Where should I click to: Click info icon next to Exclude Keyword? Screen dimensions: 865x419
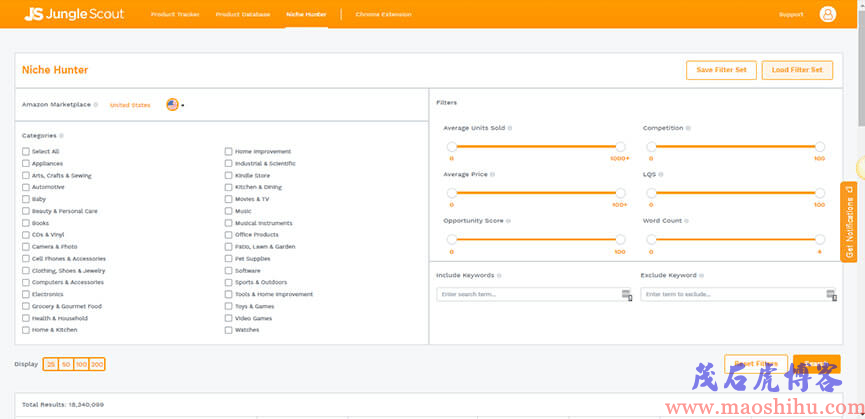[x=702, y=275]
